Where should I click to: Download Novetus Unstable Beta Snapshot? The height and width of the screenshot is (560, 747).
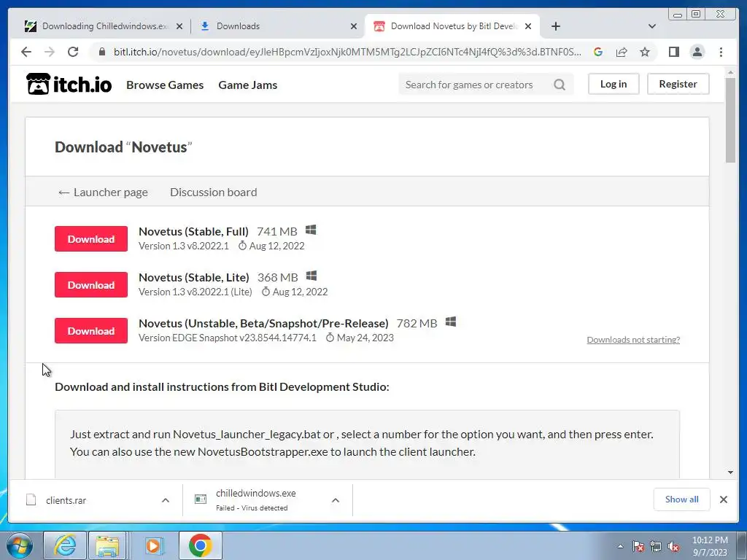coord(91,330)
